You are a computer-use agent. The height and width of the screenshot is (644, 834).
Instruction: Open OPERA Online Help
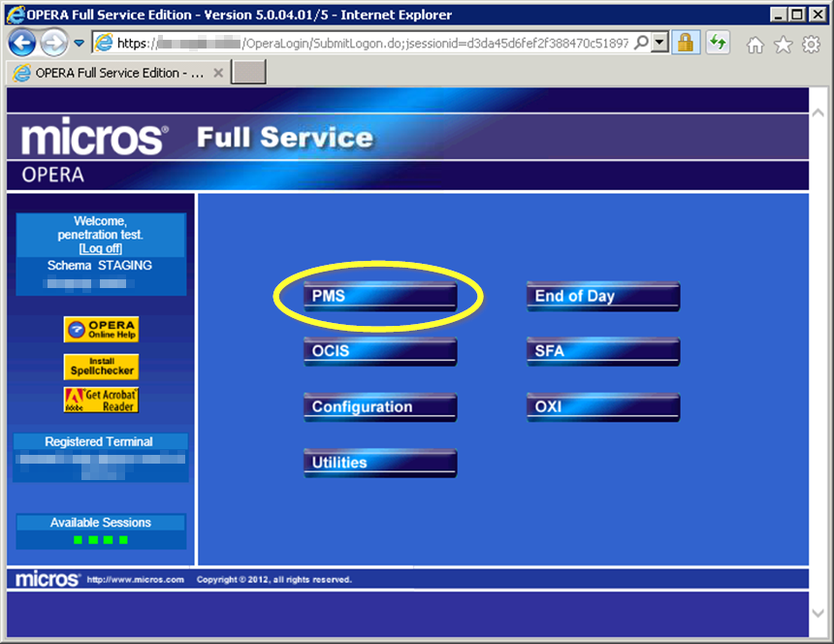coord(101,330)
